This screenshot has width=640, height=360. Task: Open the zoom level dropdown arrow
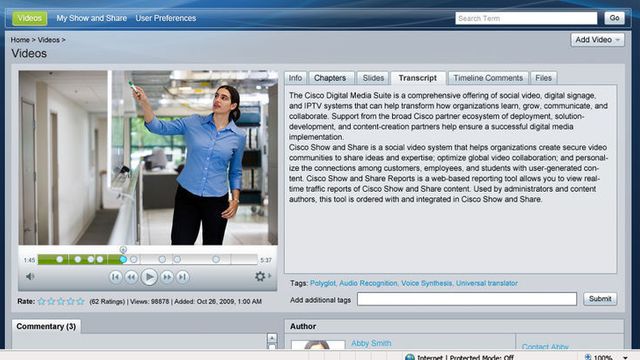click(625, 358)
